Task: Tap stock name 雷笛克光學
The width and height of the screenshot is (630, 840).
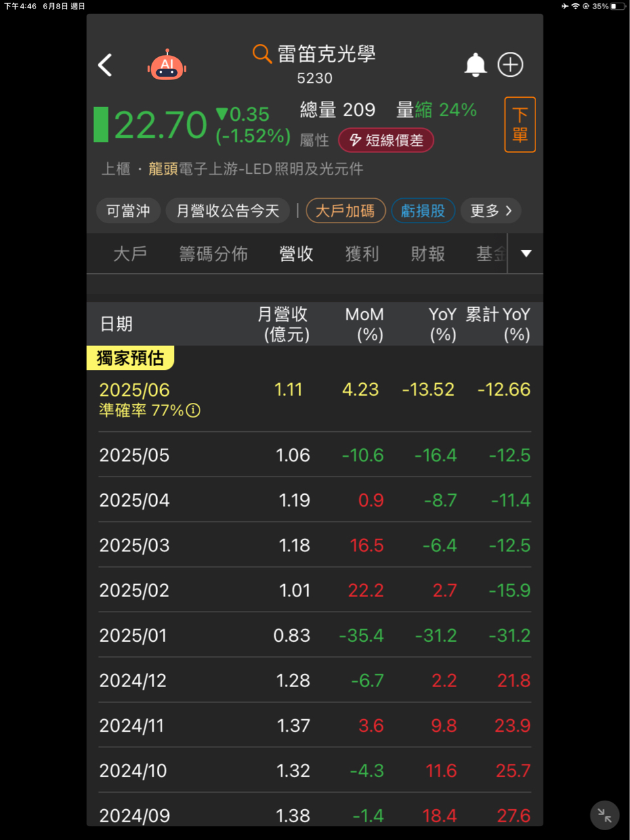Action: [326, 54]
